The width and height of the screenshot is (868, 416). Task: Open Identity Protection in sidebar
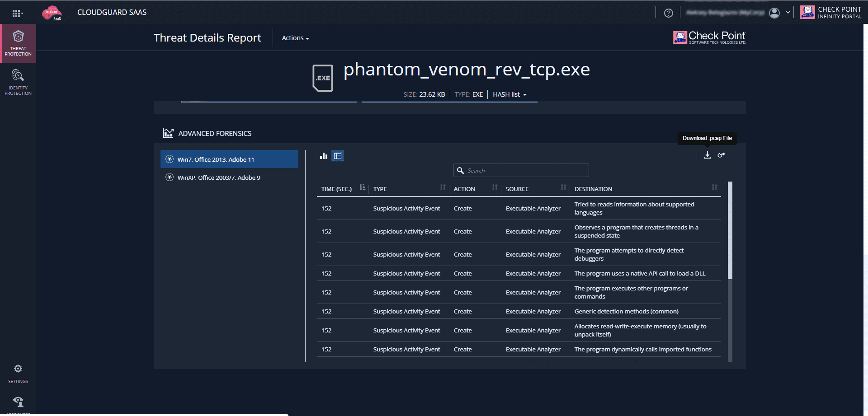coord(18,82)
